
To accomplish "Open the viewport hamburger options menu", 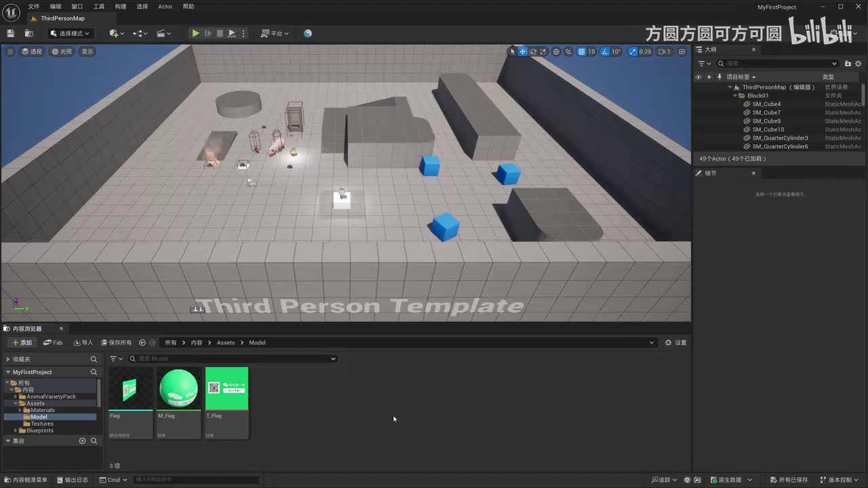I will tap(10, 52).
